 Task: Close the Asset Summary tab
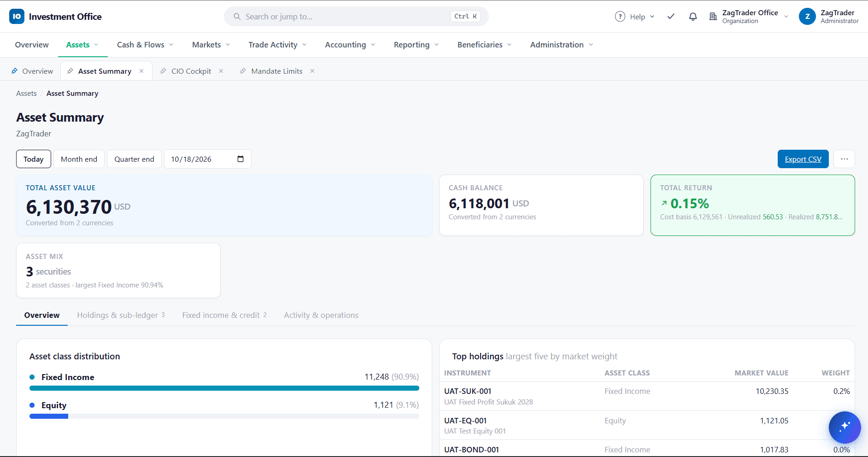click(141, 71)
